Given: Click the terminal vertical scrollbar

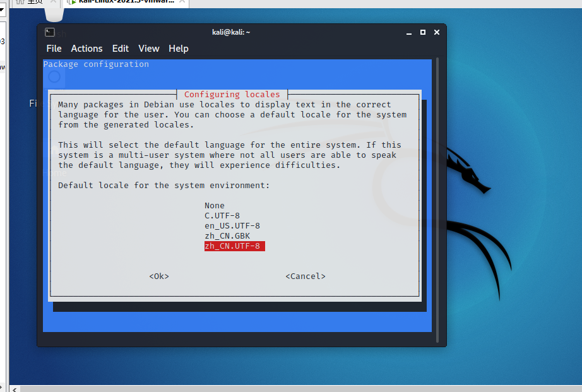Looking at the screenshot, I should [x=437, y=199].
